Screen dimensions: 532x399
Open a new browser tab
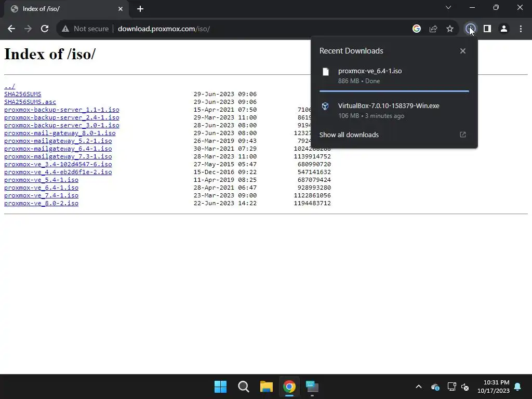pos(140,9)
